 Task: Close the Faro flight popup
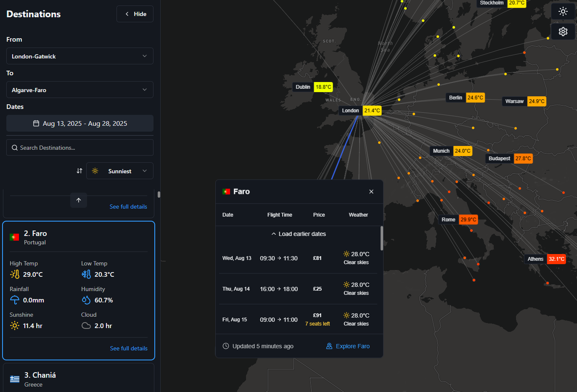click(x=371, y=192)
